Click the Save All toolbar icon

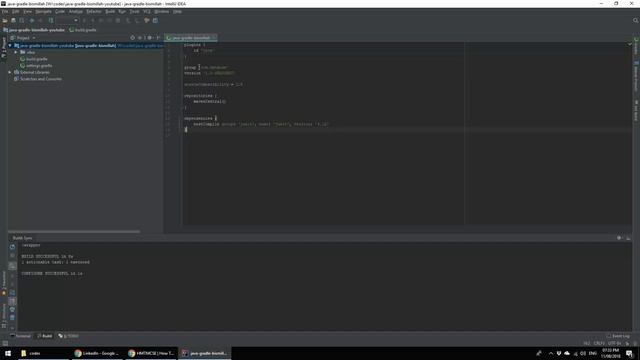(x=13, y=20)
